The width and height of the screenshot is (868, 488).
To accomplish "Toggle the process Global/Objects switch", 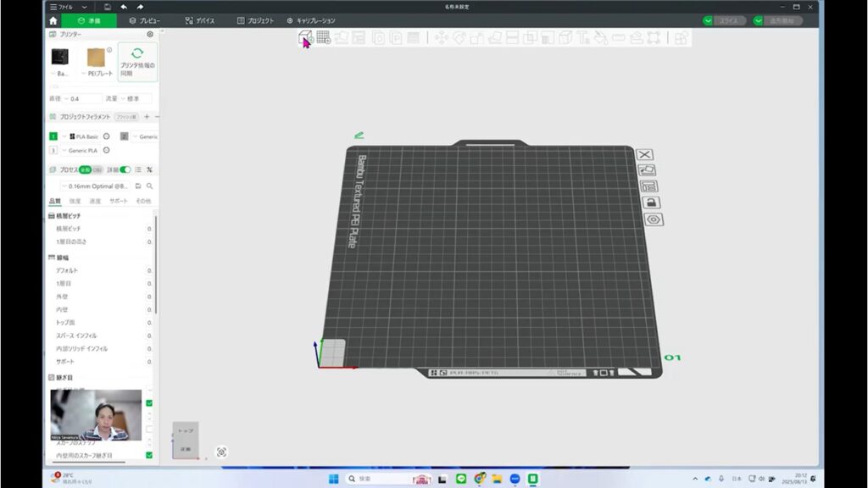I will tap(91, 169).
